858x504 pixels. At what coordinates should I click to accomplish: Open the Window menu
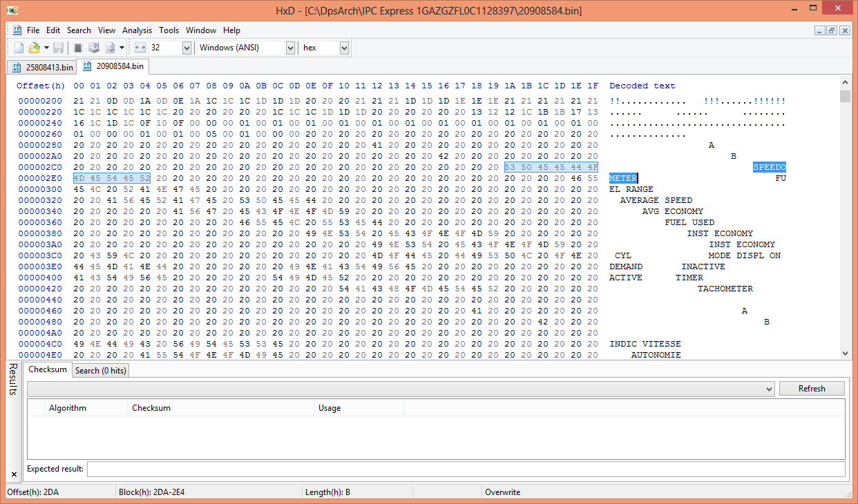pos(201,30)
